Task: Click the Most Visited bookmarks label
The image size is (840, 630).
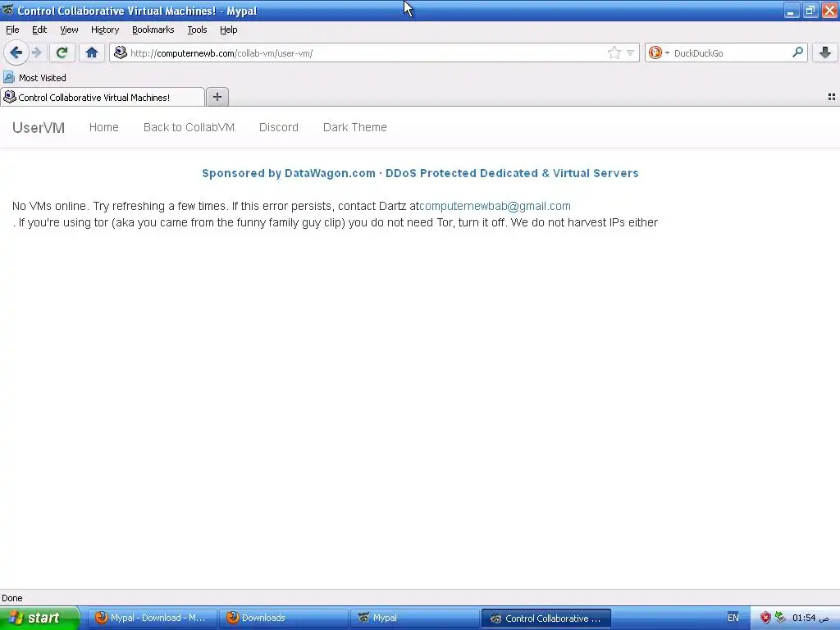Action: pos(43,78)
